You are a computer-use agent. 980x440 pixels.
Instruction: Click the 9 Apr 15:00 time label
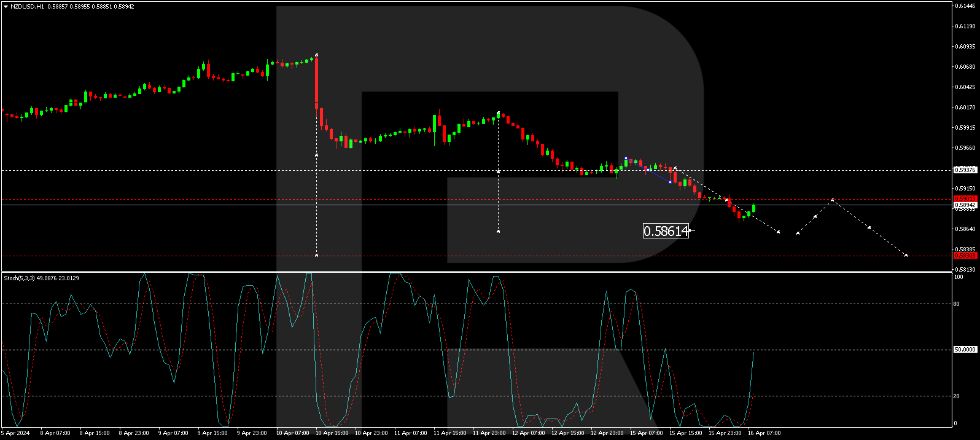(212, 433)
